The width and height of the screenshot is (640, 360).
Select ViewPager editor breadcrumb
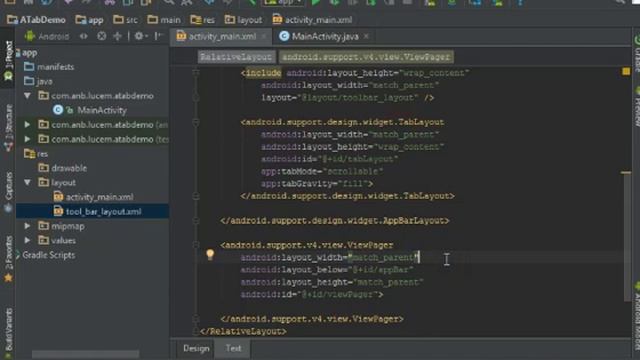[366, 57]
